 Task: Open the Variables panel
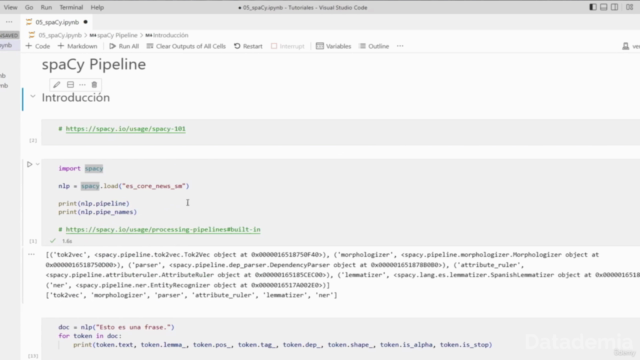[333, 46]
